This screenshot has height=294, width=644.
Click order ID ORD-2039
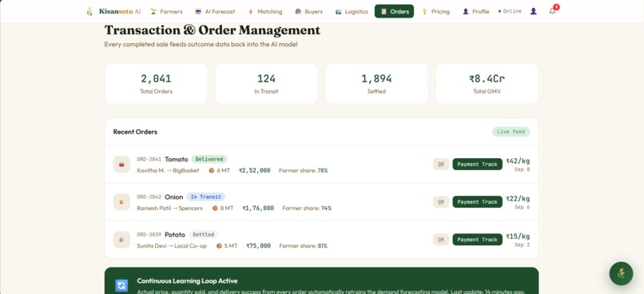tap(149, 235)
